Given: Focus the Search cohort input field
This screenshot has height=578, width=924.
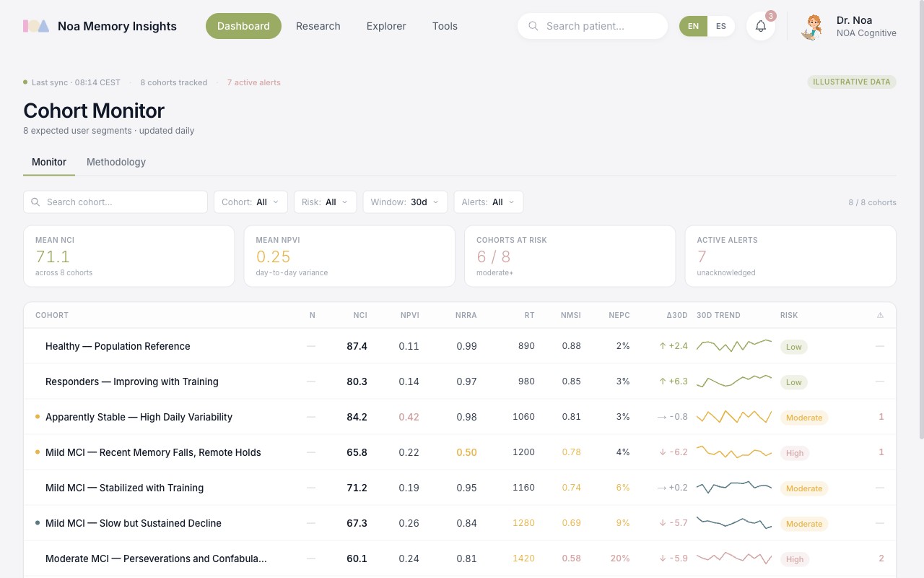Looking at the screenshot, I should (x=115, y=202).
